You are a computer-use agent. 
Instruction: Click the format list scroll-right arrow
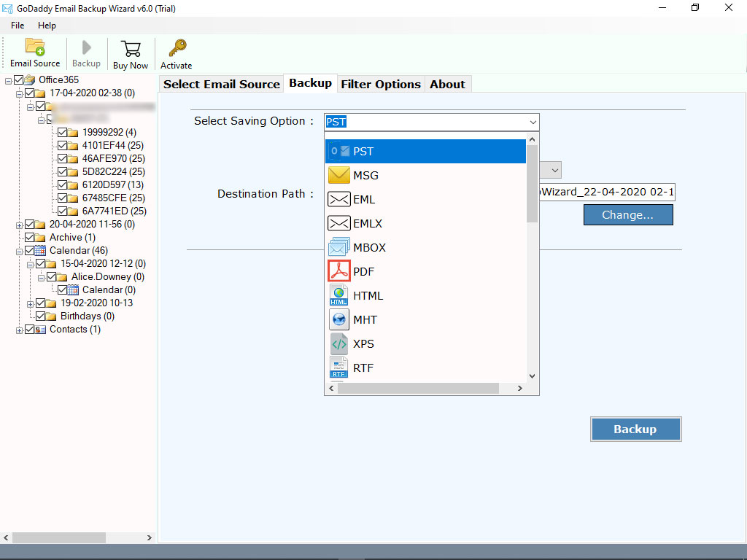pyautogui.click(x=519, y=389)
